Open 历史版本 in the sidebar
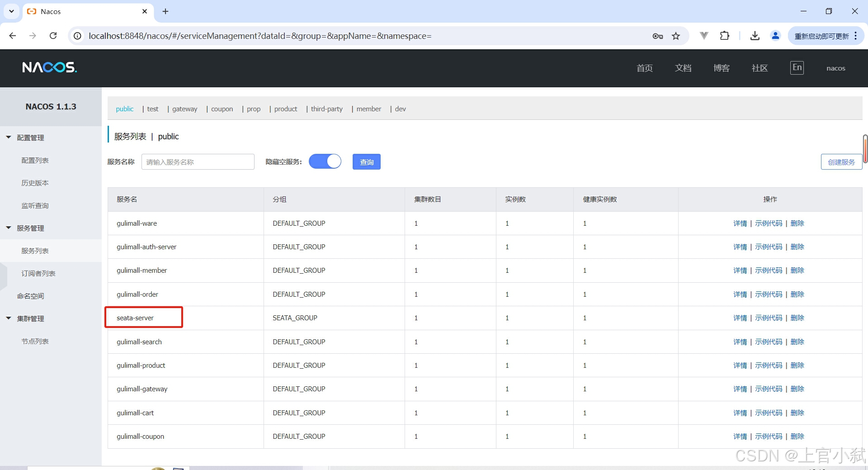 [x=35, y=183]
